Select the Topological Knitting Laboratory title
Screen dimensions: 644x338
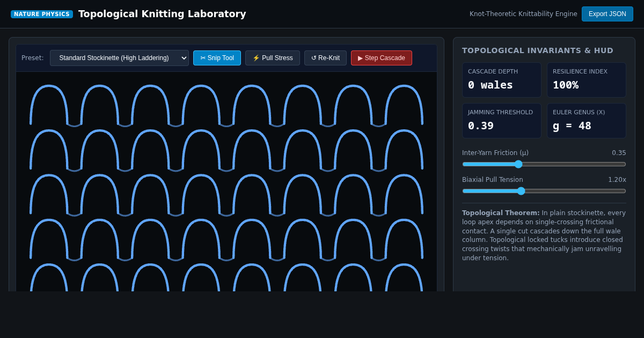pos(162,14)
